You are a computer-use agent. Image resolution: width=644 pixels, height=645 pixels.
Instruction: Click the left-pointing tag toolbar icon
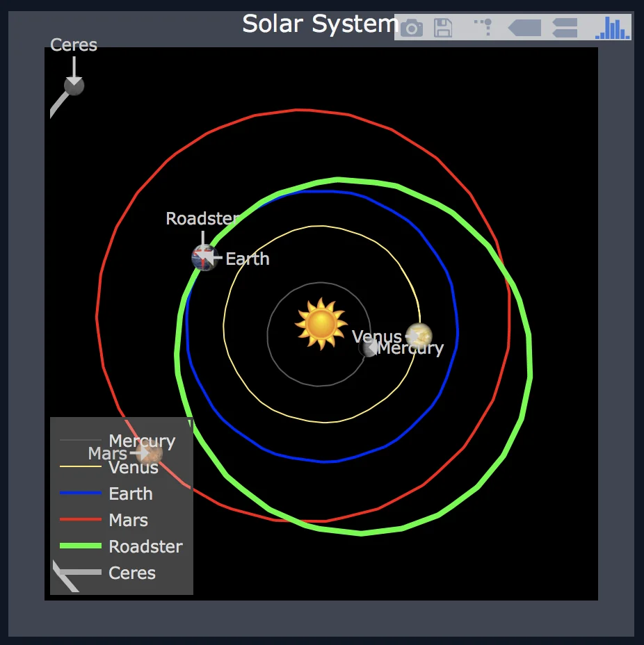pyautogui.click(x=524, y=28)
